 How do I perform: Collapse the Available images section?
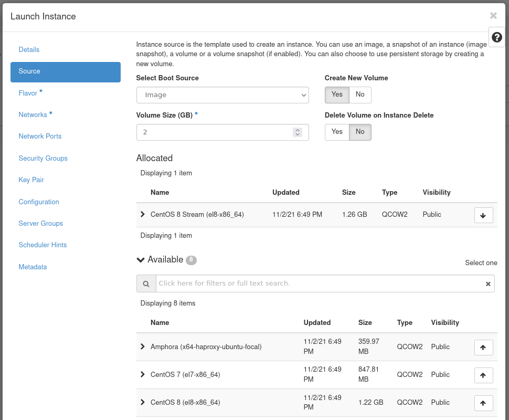(x=140, y=260)
